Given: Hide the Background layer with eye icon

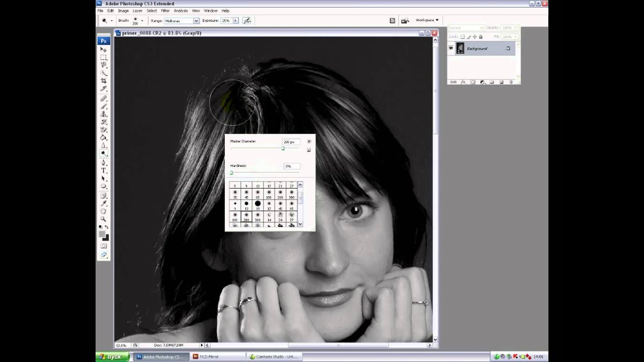Looking at the screenshot, I should pos(451,48).
